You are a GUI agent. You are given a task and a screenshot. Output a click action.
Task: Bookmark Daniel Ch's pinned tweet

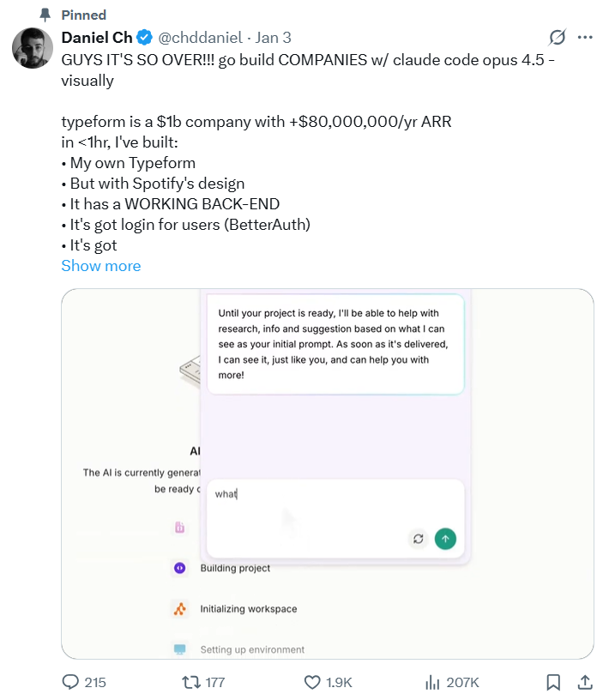pos(553,682)
